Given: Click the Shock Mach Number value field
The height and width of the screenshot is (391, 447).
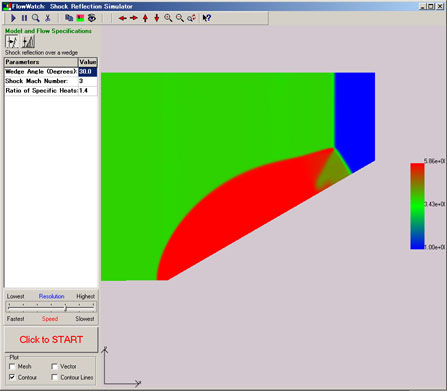Looking at the screenshot, I should [88, 81].
